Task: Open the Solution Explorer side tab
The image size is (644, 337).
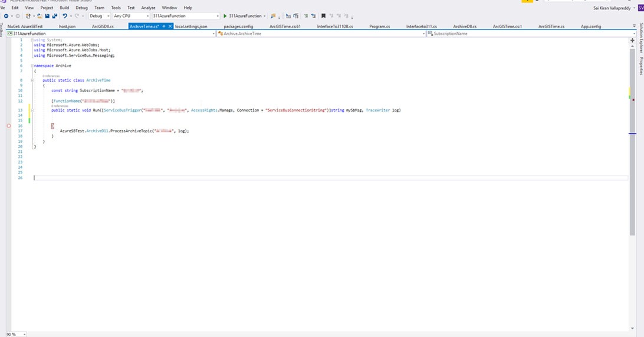Action: pyautogui.click(x=640, y=38)
